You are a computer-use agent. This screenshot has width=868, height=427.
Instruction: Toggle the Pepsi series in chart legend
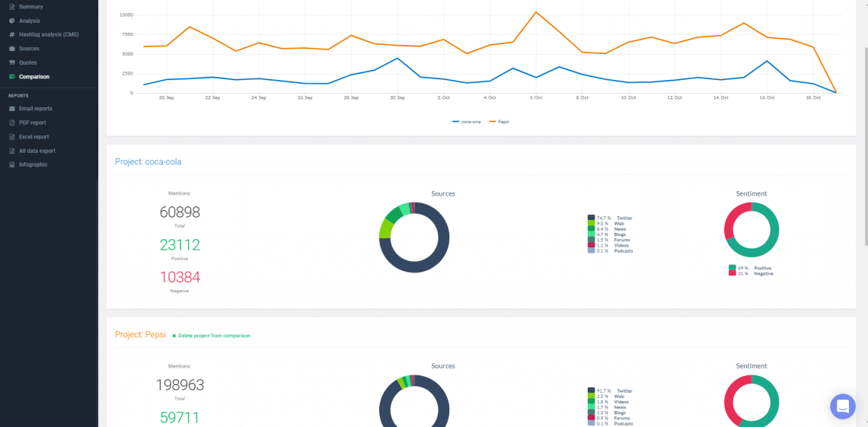500,121
